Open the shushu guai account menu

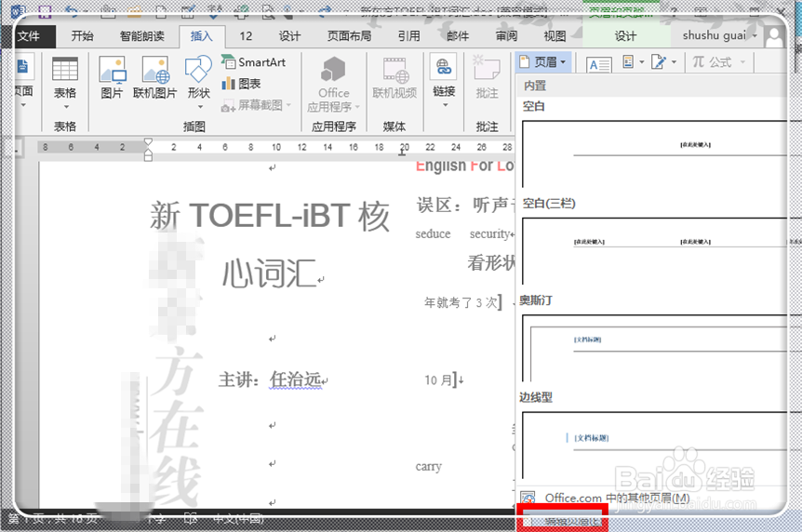720,35
